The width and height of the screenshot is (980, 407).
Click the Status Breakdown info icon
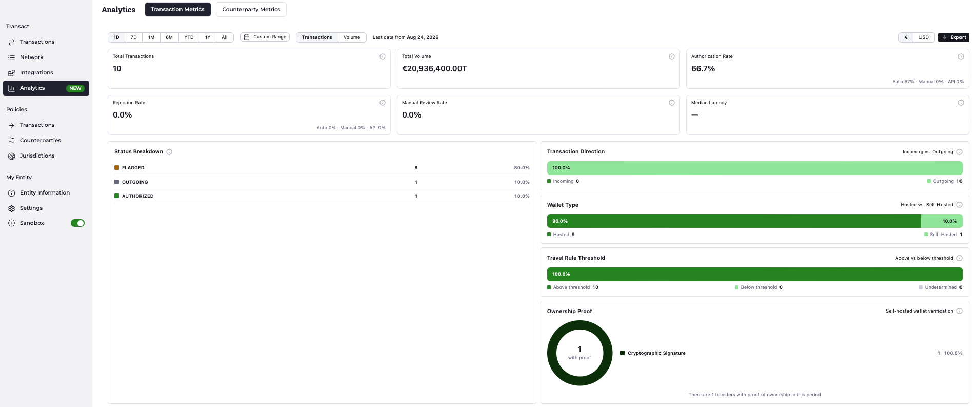point(169,152)
